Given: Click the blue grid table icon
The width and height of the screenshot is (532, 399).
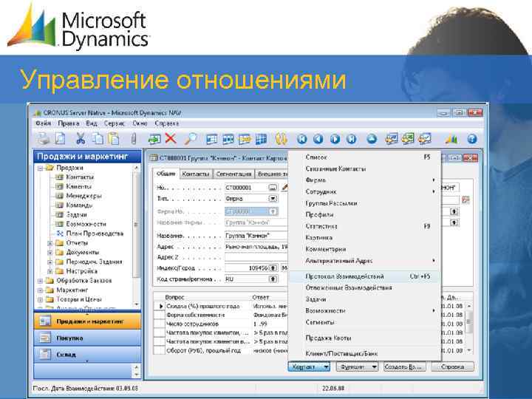Looking at the screenshot, I should click(x=261, y=139).
